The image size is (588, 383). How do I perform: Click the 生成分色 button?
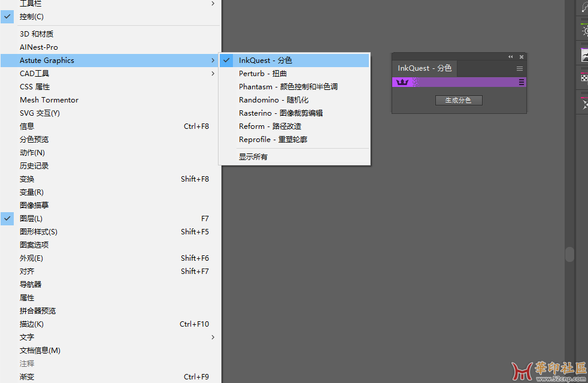coord(459,100)
